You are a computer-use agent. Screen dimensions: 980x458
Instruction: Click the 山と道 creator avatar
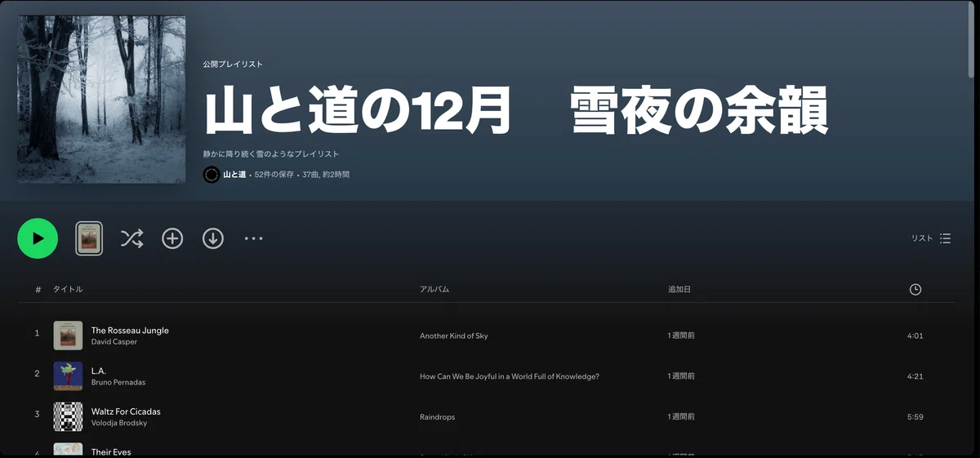tap(212, 175)
